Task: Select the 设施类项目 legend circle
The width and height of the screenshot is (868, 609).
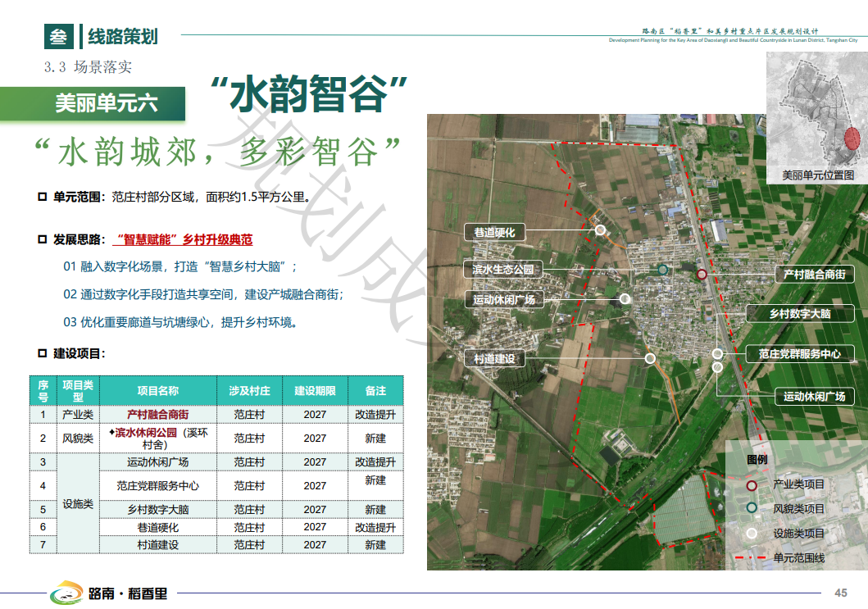Action: [x=752, y=533]
